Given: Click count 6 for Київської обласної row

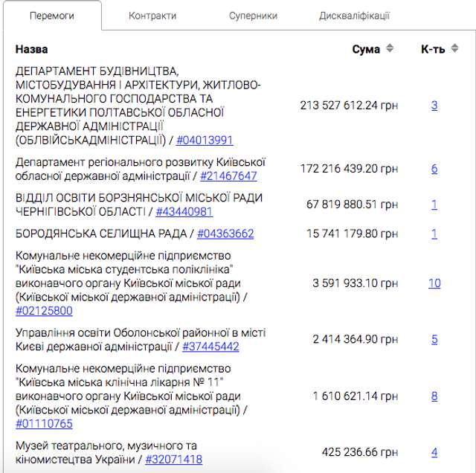Looking at the screenshot, I should coord(434,169).
